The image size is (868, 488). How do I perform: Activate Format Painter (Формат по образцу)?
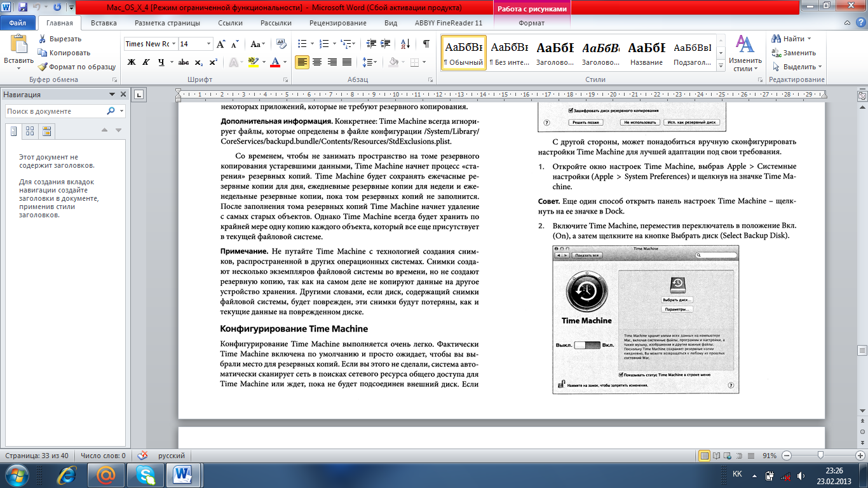coord(76,67)
